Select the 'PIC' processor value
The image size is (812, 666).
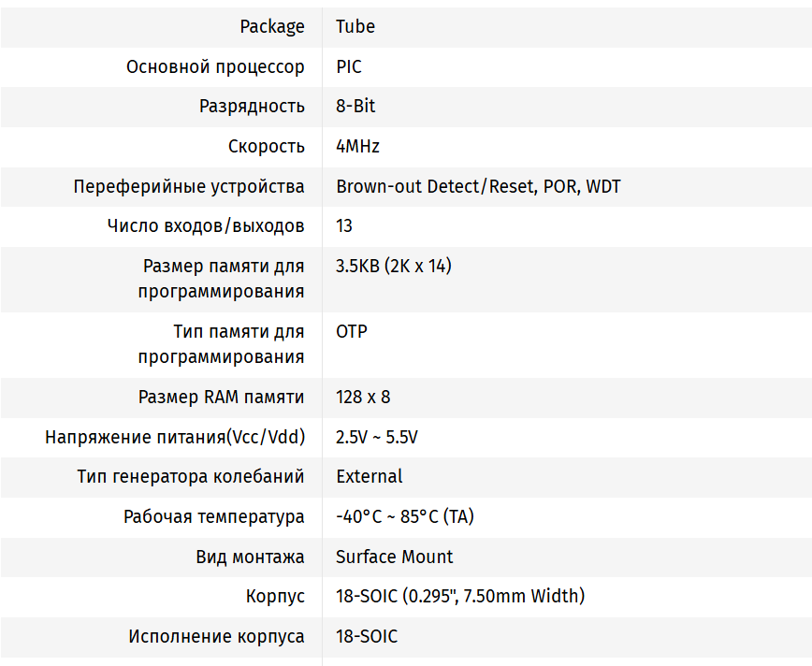click(349, 66)
